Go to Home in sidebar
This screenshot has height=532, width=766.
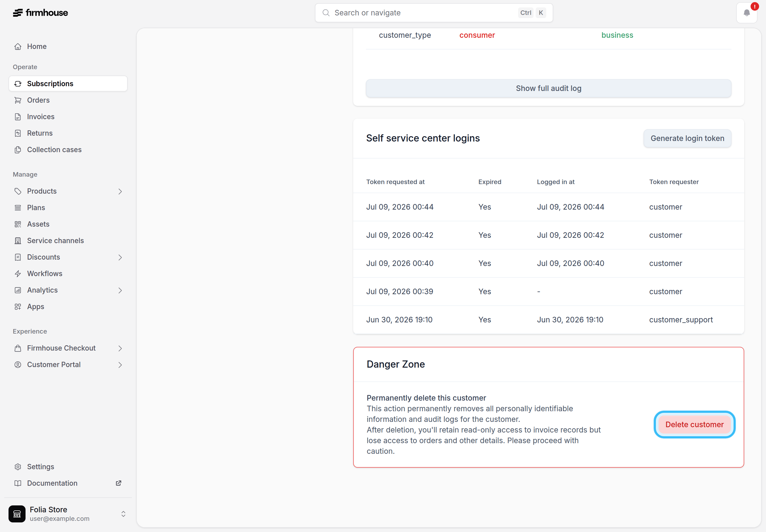68,46
